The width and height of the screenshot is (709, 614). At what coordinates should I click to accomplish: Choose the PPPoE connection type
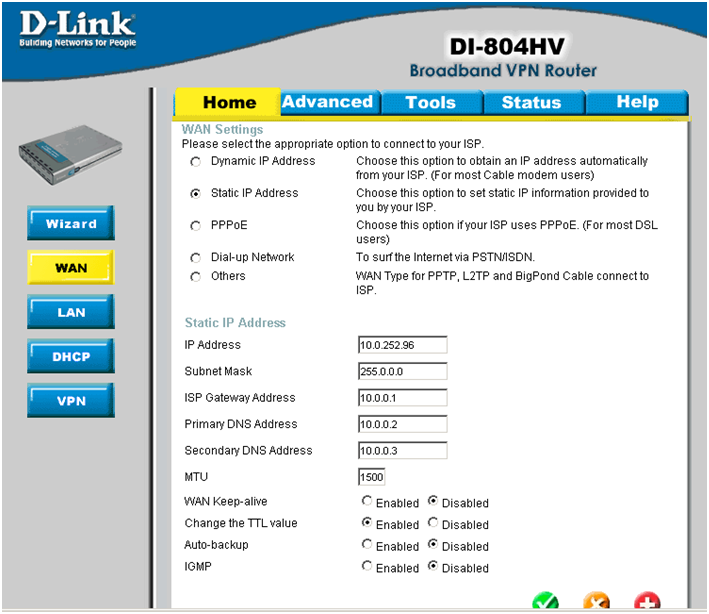point(195,226)
